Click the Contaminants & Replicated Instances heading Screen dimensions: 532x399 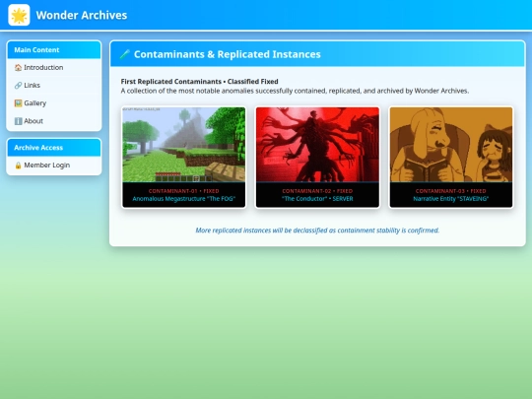point(228,54)
